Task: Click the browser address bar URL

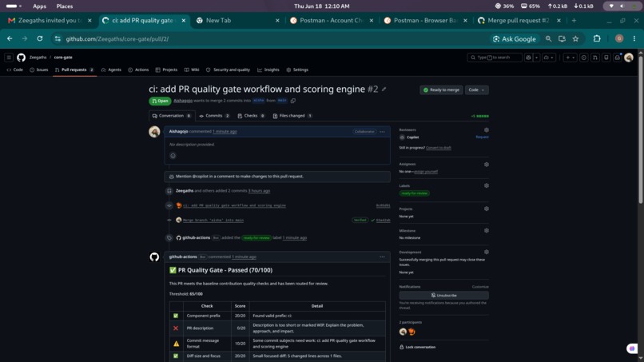Action: [x=117, y=39]
